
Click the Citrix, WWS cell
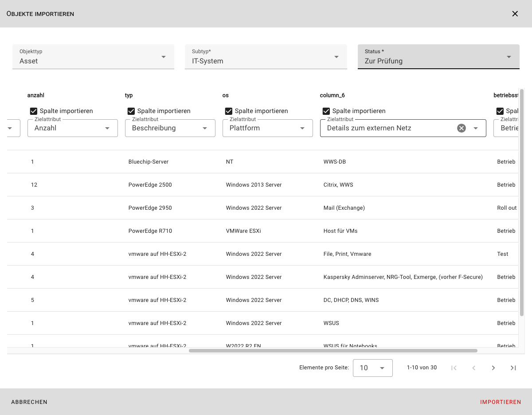[338, 185]
